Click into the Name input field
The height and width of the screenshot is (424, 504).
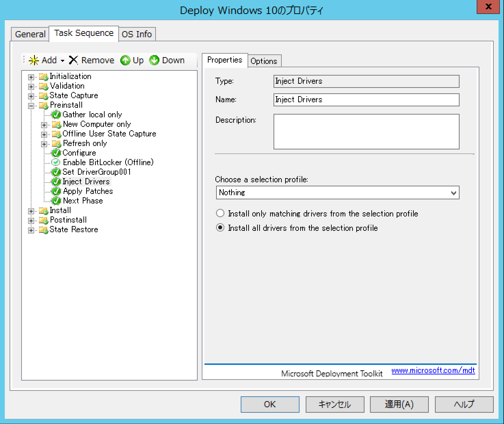tap(366, 100)
